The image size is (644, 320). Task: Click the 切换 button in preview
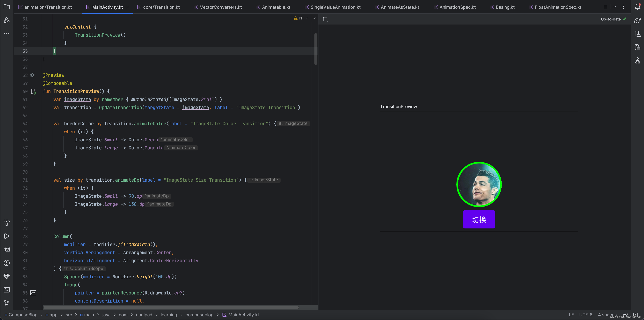479,219
